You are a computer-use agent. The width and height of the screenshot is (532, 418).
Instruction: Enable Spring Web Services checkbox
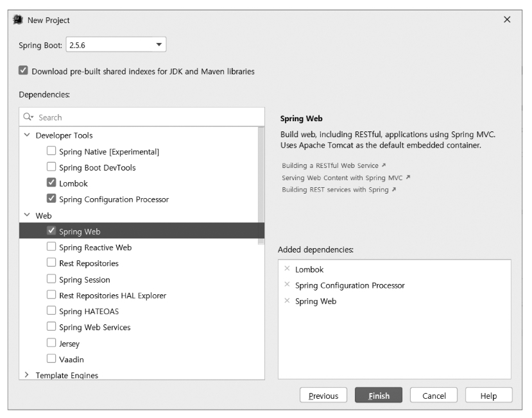tap(51, 326)
